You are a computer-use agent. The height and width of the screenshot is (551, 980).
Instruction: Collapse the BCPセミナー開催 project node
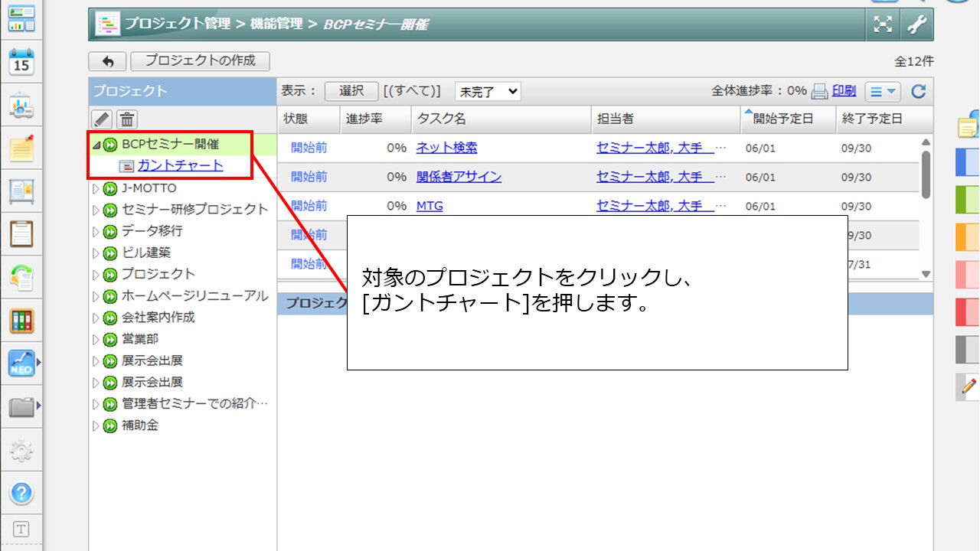[96, 145]
